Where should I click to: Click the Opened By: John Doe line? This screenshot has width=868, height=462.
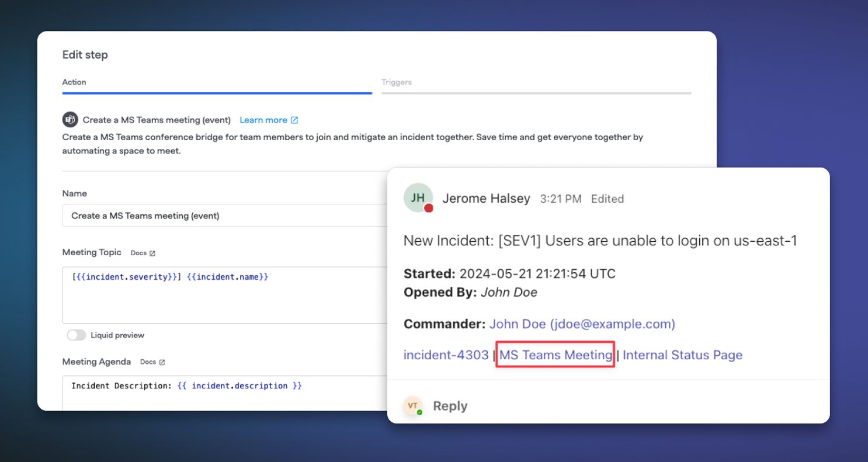point(470,292)
